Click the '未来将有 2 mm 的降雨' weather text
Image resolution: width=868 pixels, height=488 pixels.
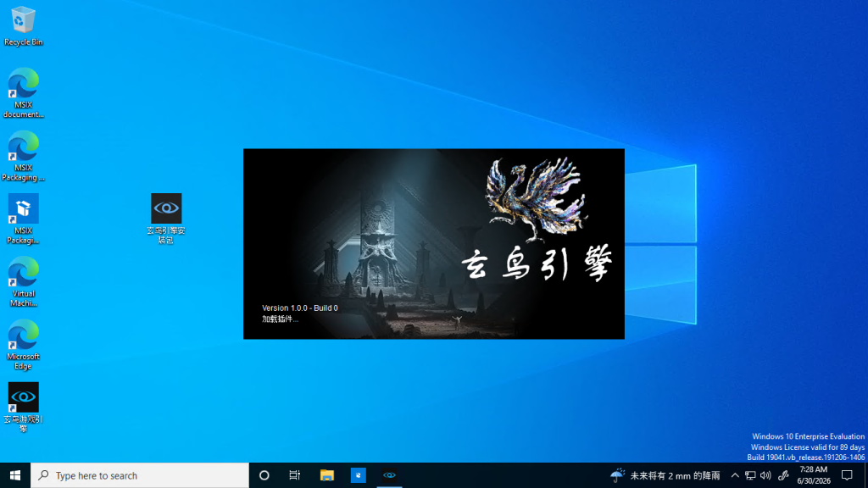675,475
